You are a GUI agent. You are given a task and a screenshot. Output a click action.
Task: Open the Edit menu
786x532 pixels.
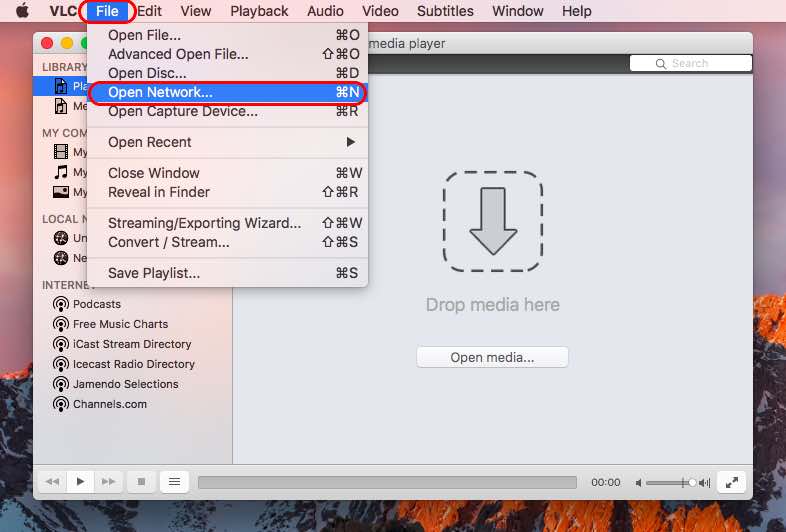(149, 11)
